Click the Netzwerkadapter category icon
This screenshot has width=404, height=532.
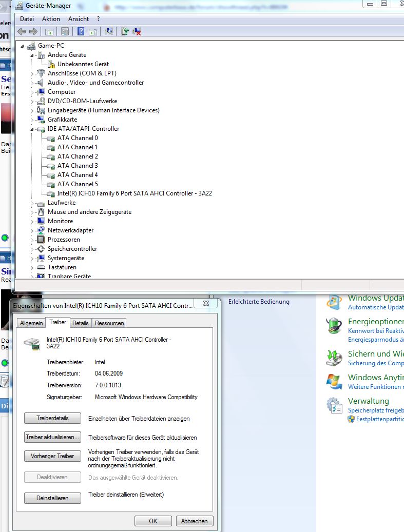(41, 230)
